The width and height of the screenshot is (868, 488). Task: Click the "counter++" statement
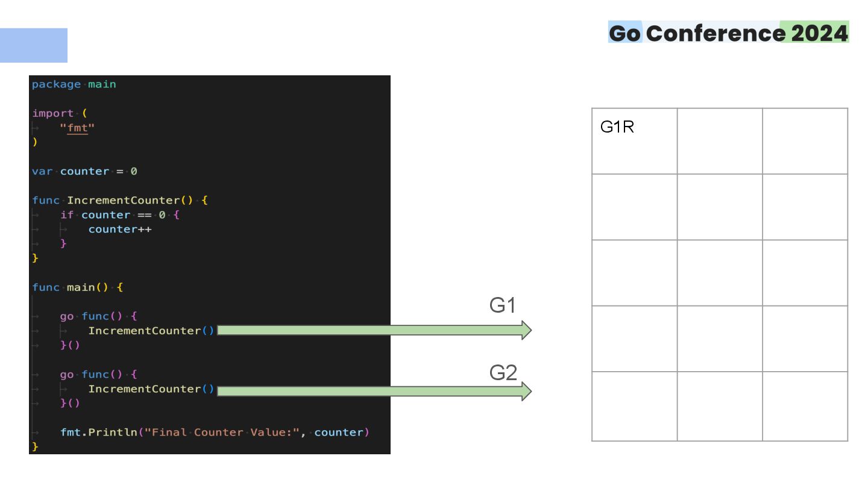[120, 229]
